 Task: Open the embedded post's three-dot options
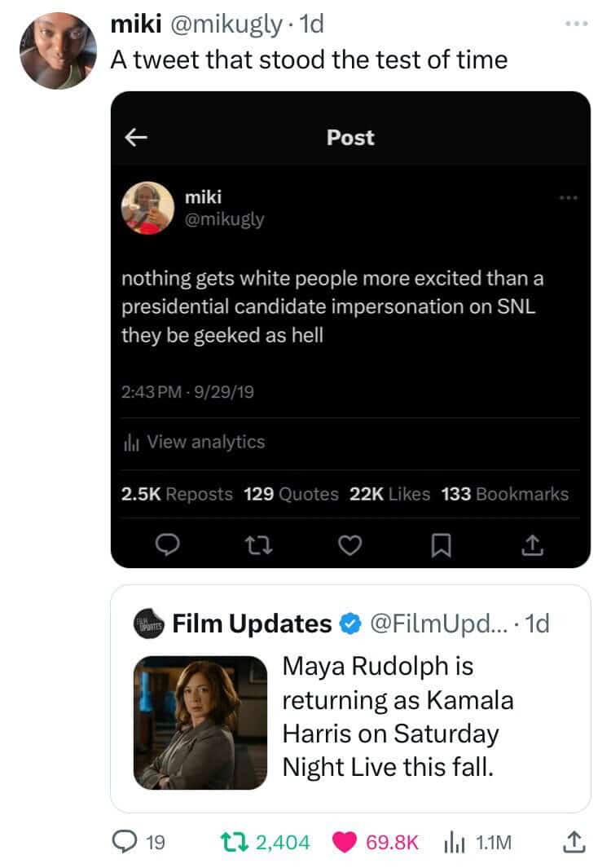click(568, 197)
